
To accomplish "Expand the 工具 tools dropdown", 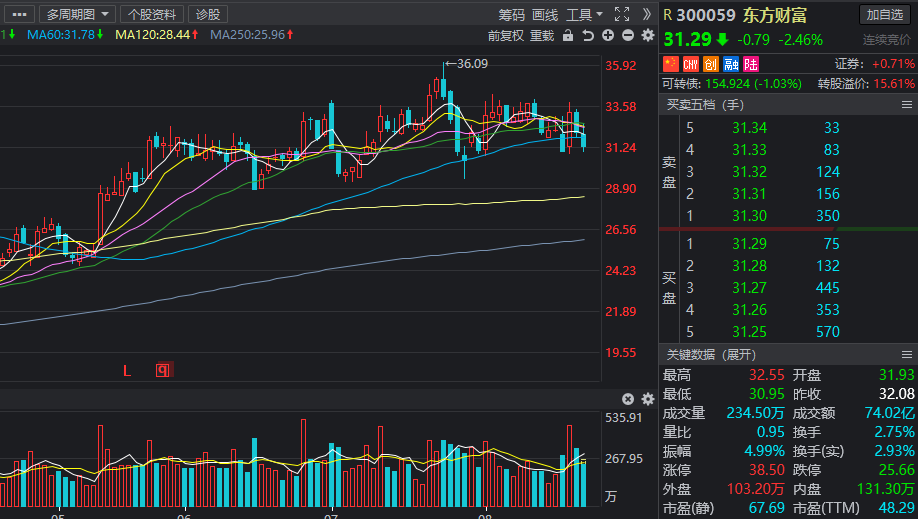I will 584,15.
